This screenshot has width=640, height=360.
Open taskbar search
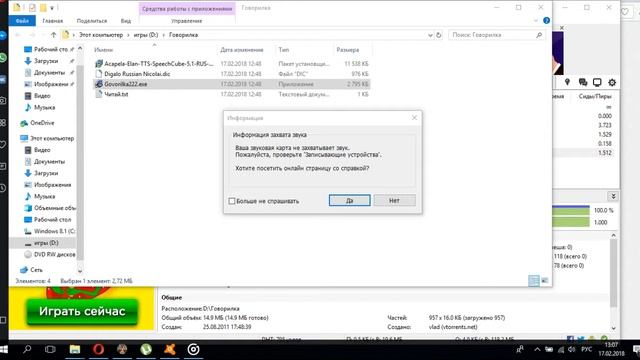[x=27, y=349]
